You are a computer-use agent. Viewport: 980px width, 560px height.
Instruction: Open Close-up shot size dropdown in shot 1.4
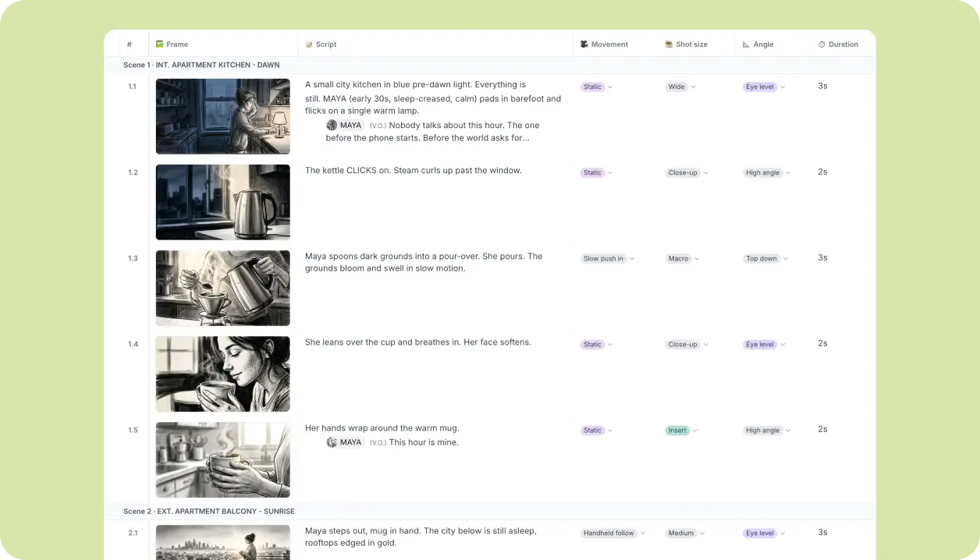click(687, 344)
